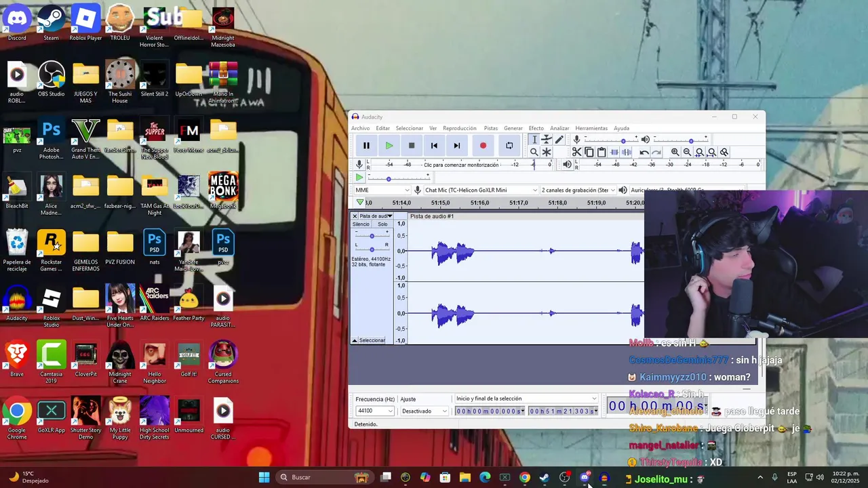The width and height of the screenshot is (868, 488).
Task: Open the Herramientas menu
Action: click(591, 128)
